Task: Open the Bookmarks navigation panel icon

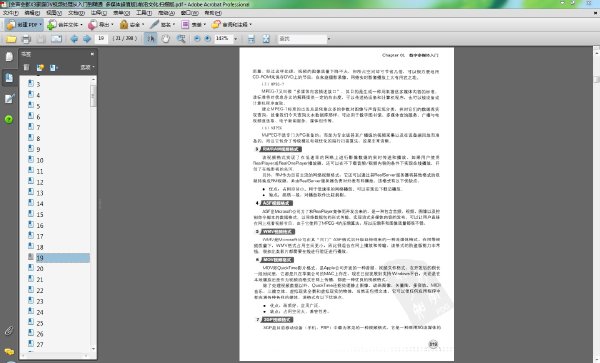Action: (x=9, y=78)
